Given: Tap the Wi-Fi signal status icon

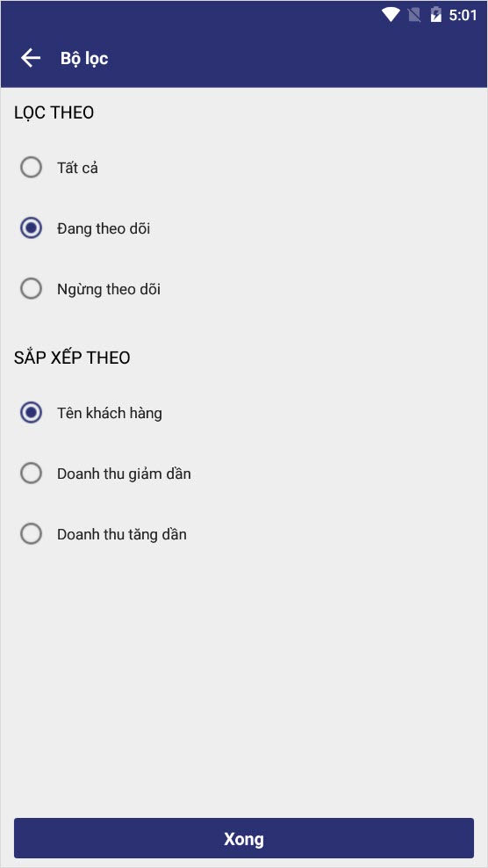Looking at the screenshot, I should point(391,15).
